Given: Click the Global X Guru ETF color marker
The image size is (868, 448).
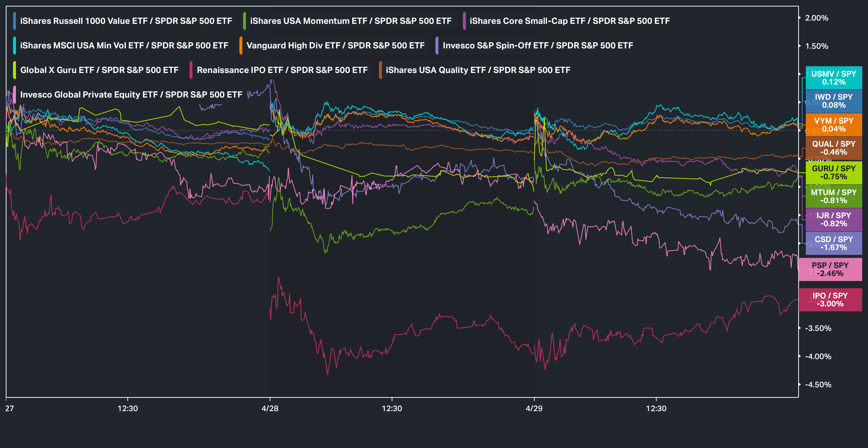Looking at the screenshot, I should pos(14,70).
